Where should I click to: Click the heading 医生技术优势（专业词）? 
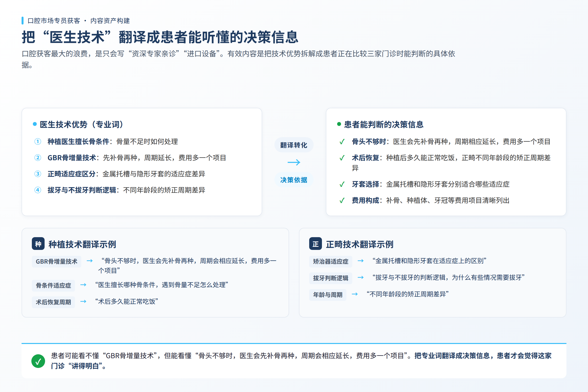82,124
